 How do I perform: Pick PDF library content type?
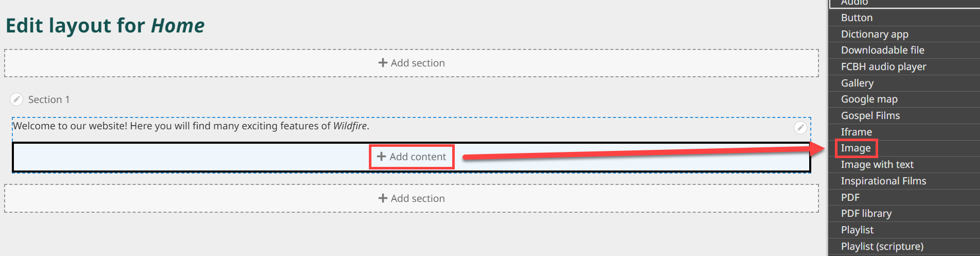coord(866,214)
